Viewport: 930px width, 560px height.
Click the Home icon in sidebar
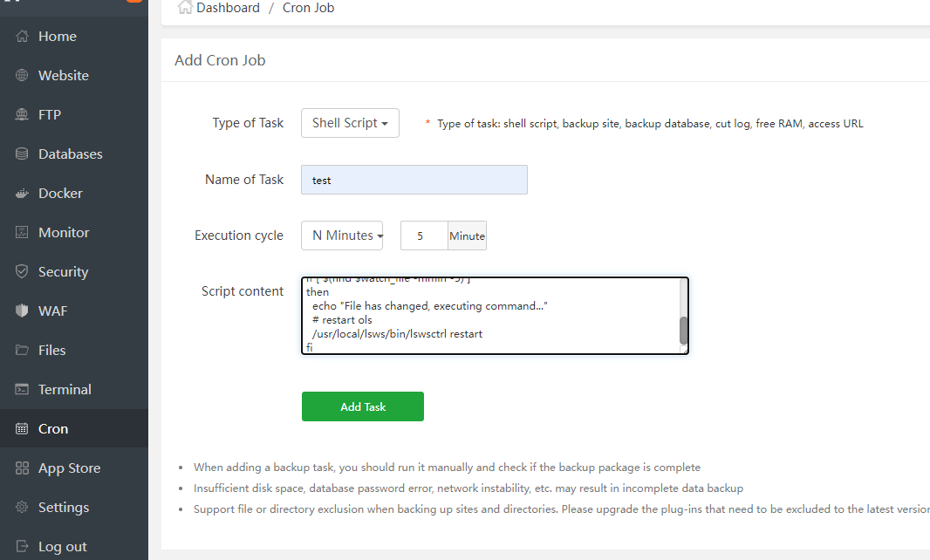point(23,37)
